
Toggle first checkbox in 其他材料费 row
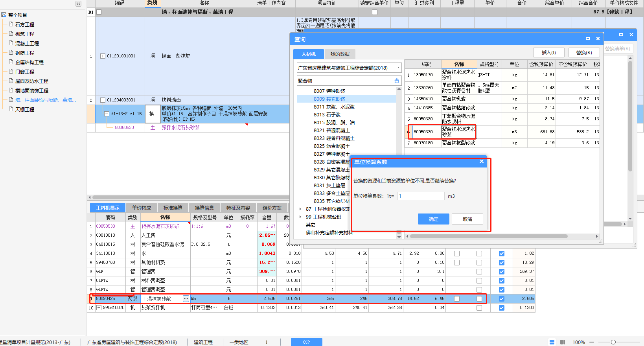(x=457, y=263)
